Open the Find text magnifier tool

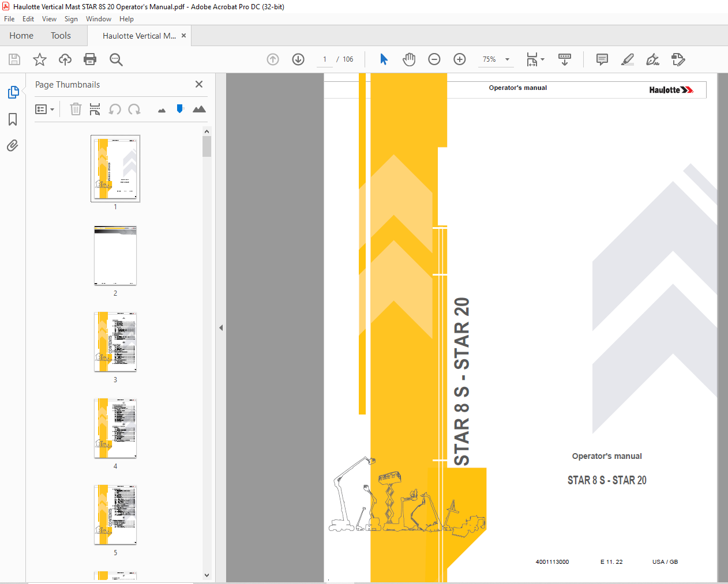pyautogui.click(x=116, y=59)
